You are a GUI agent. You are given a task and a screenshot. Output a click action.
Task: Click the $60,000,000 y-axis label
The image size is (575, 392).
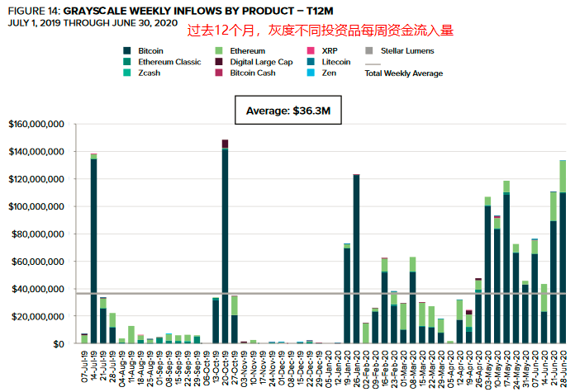click(38, 262)
